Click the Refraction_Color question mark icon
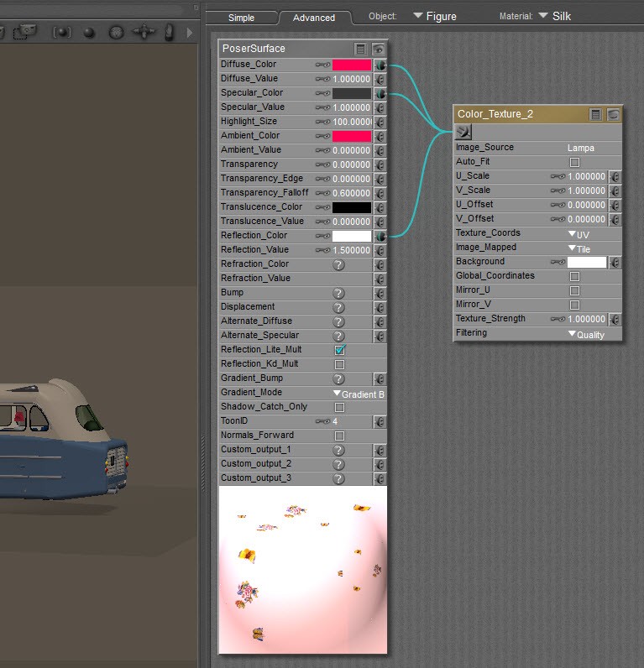This screenshot has height=668, width=644. click(338, 265)
